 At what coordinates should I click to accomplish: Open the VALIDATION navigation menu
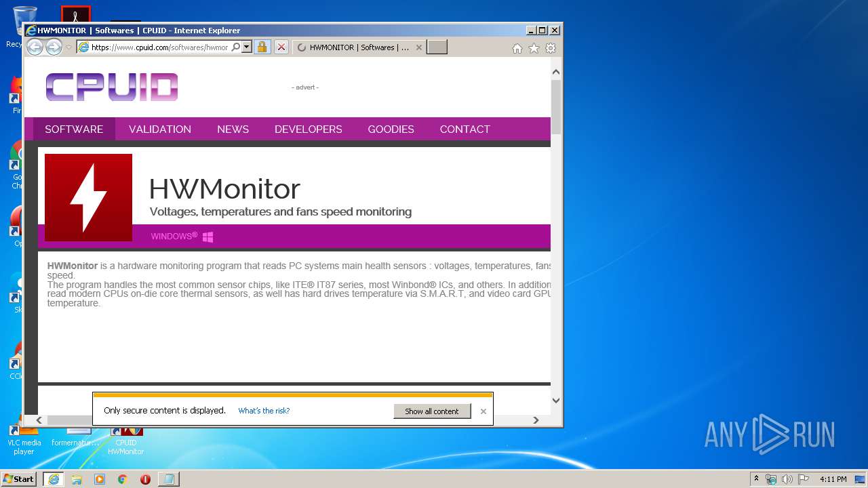point(160,129)
